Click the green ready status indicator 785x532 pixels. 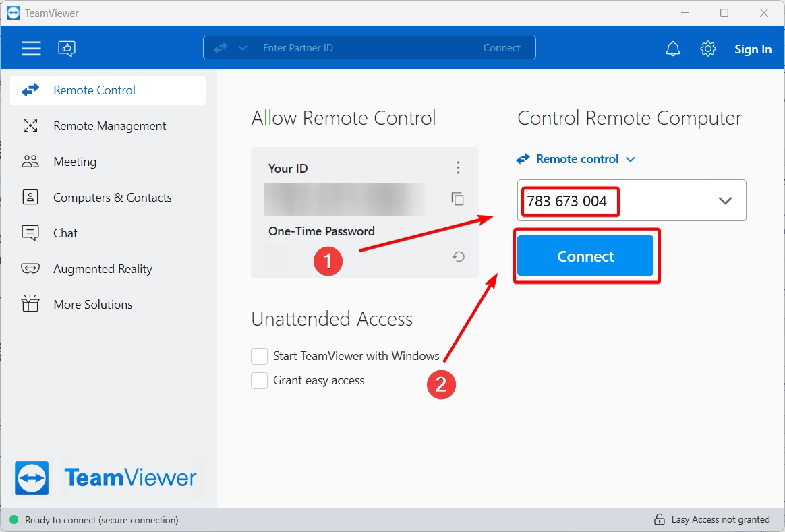[14, 519]
